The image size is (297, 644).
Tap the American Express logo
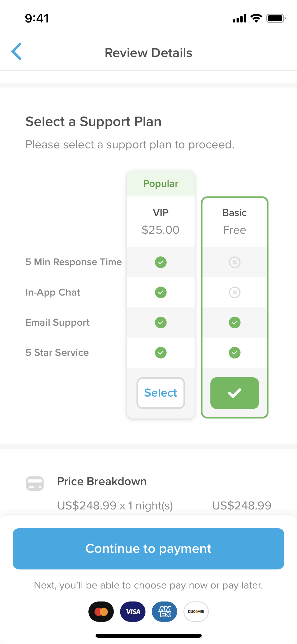click(164, 611)
